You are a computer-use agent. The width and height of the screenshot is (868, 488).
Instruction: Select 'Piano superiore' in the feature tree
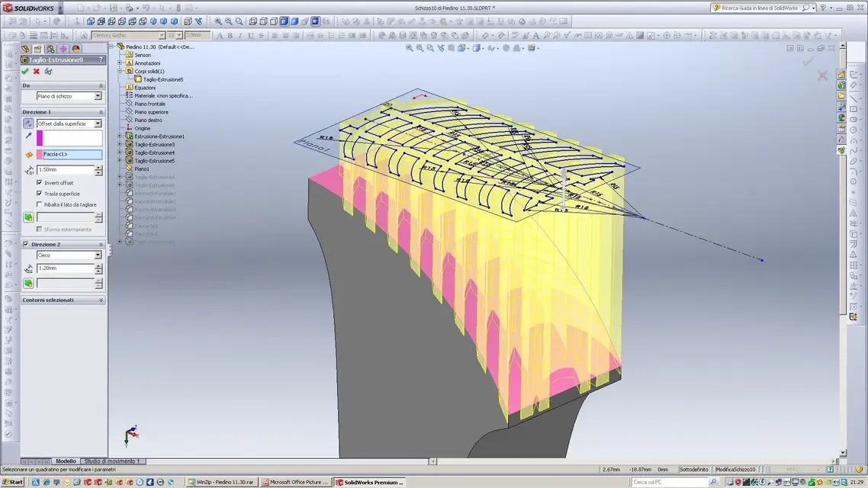(151, 112)
